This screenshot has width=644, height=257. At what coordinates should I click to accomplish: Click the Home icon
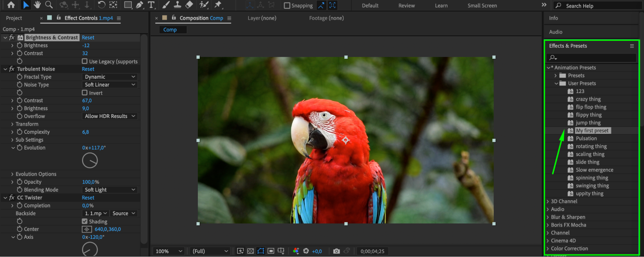[x=11, y=5]
